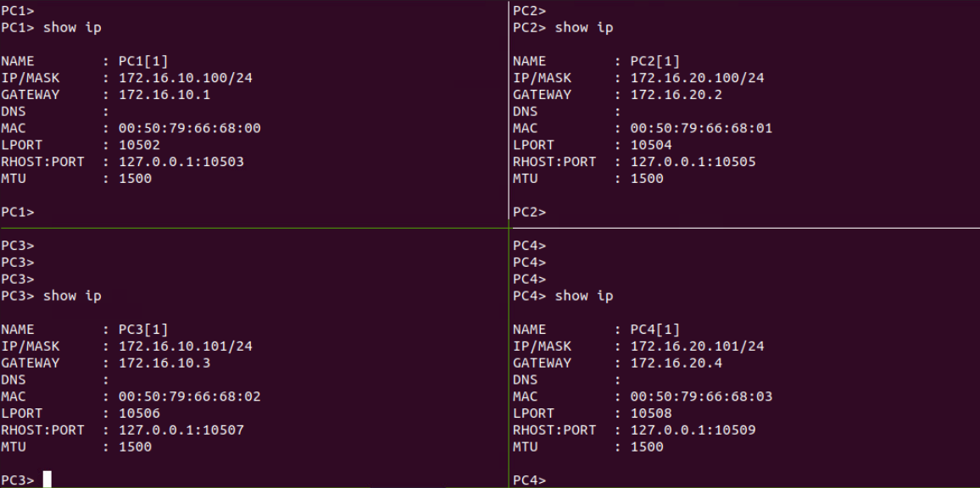This screenshot has height=488, width=980.
Task: Click the PC3[1] name value
Action: coord(144,330)
